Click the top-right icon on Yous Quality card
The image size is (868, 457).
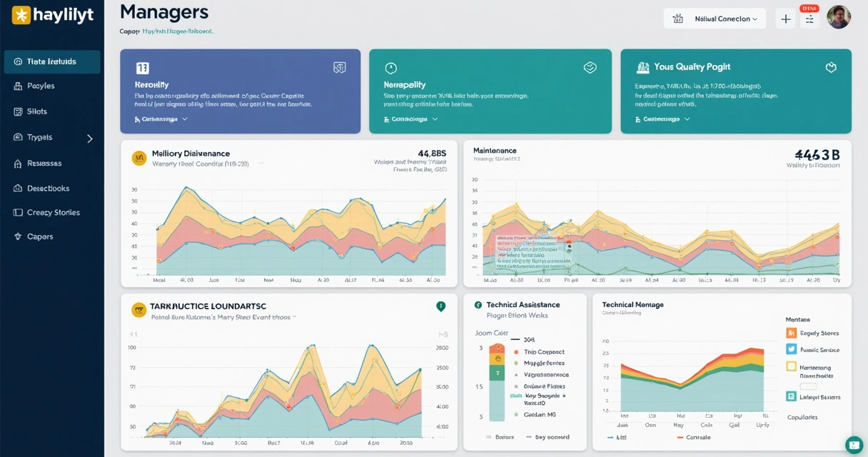point(831,67)
